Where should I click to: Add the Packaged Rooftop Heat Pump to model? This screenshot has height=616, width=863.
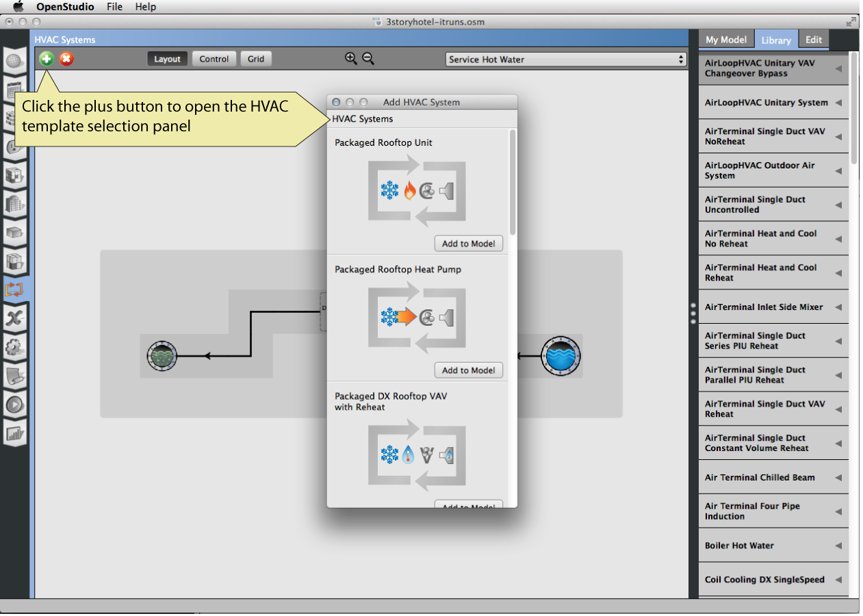(469, 370)
